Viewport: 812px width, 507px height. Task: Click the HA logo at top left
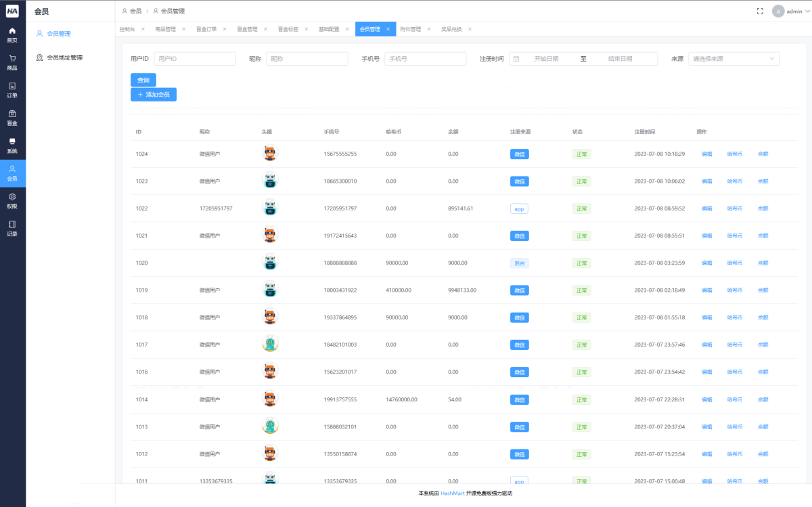[x=12, y=11]
